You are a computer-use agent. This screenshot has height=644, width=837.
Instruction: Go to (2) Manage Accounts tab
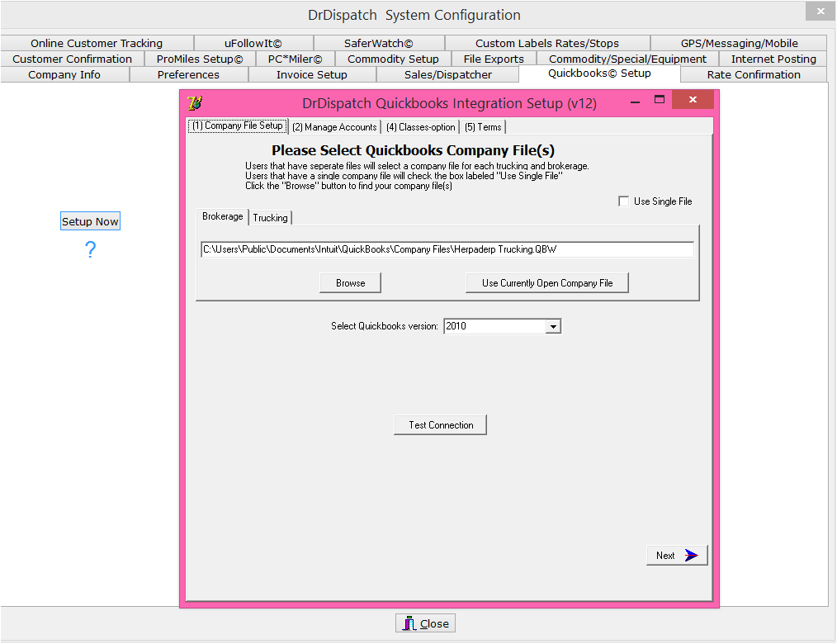point(334,127)
